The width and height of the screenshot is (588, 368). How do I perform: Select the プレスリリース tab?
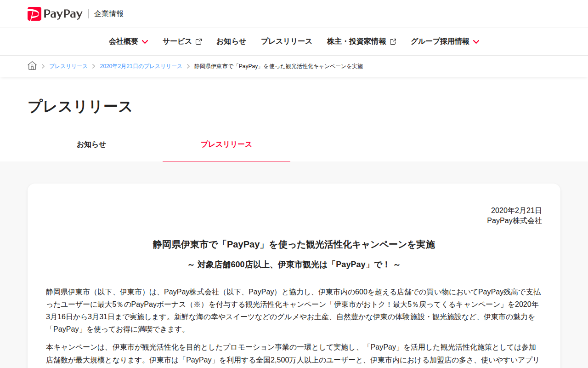tap(226, 144)
